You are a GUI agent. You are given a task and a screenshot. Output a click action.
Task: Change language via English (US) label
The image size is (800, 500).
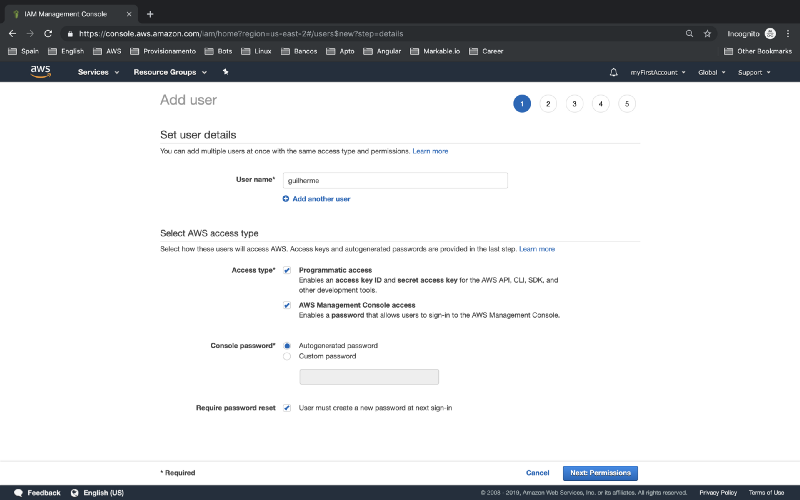[104, 493]
